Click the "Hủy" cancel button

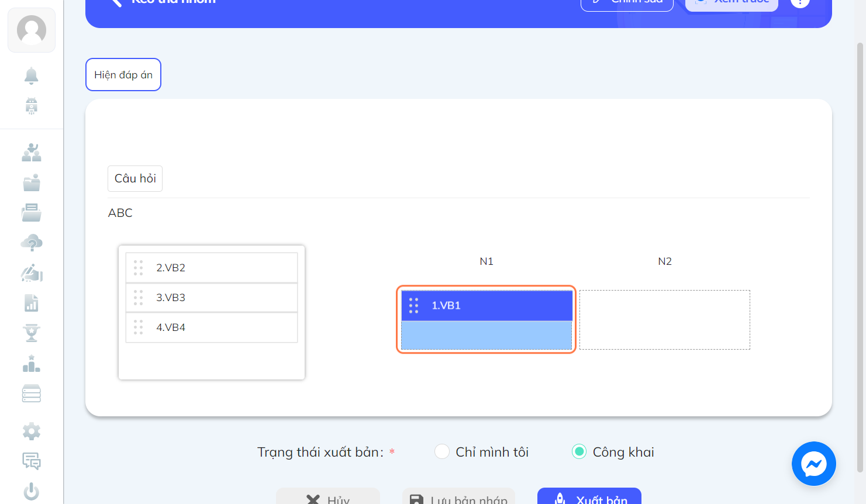pos(328,496)
